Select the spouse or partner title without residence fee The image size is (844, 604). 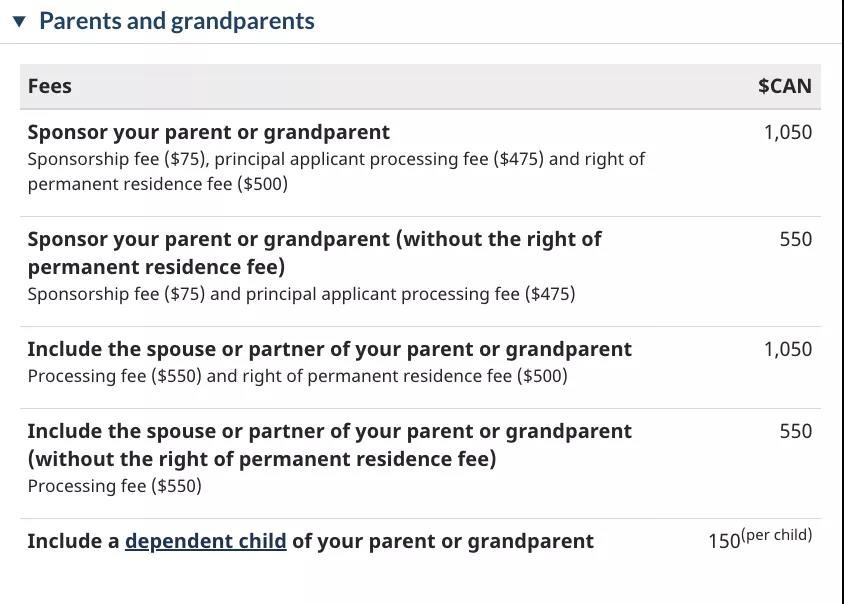pos(329,445)
